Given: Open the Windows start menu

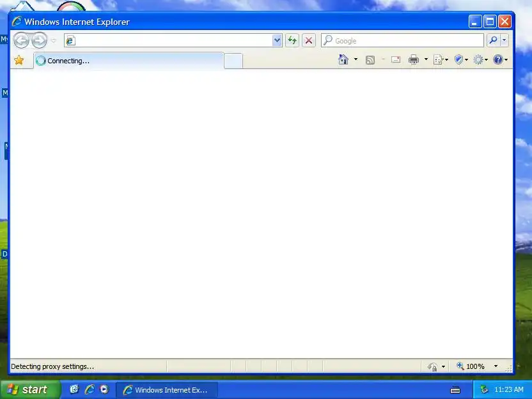Looking at the screenshot, I should [x=31, y=389].
